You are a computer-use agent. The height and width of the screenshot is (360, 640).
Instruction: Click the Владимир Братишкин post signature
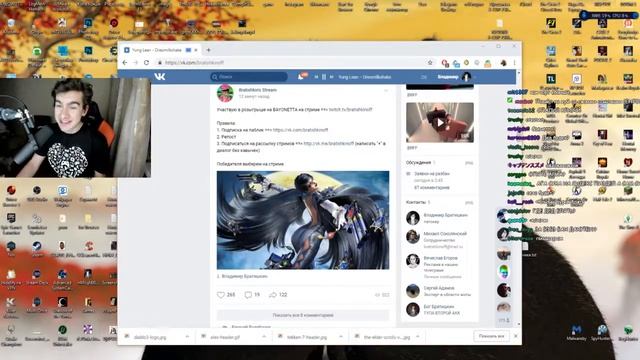pos(244,276)
